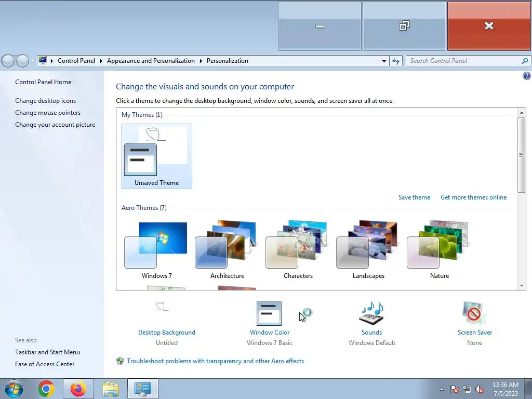Screen dimensions: 532x399
Task: Click Save theme link
Action: (x=414, y=197)
